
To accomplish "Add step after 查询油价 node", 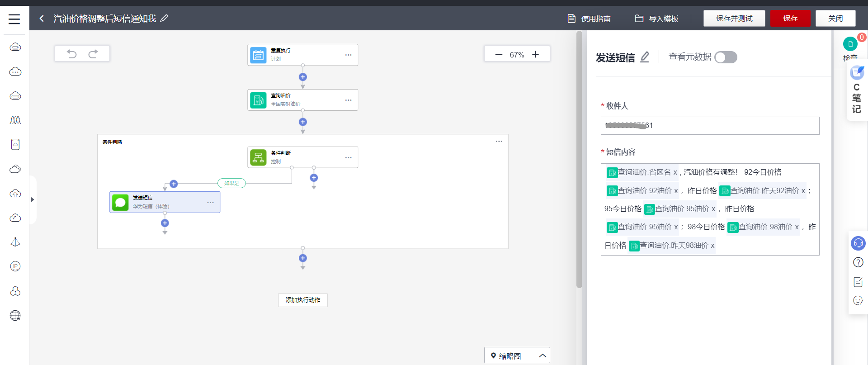I will 303,122.
